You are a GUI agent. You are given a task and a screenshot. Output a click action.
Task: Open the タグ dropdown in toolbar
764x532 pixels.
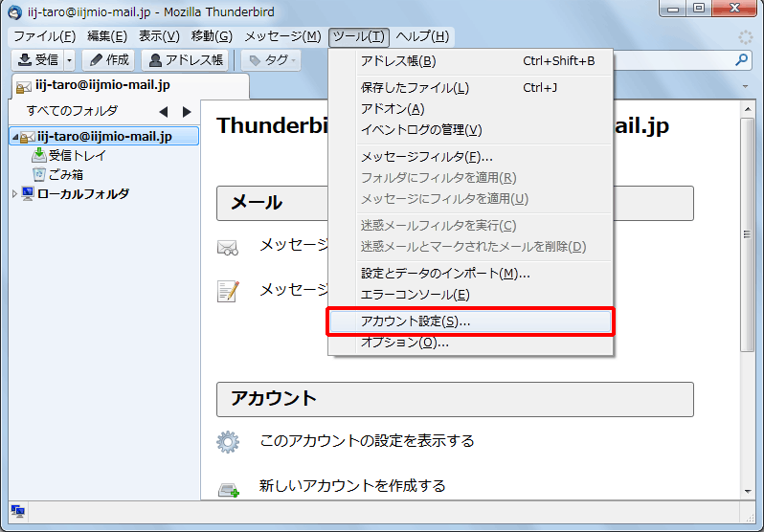click(271, 60)
